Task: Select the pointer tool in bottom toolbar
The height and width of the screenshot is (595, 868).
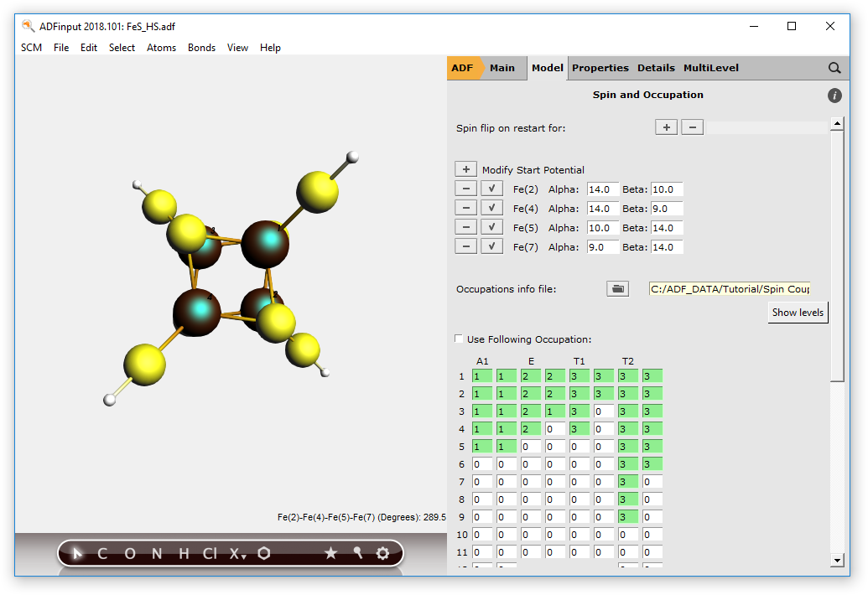Action: (x=77, y=553)
